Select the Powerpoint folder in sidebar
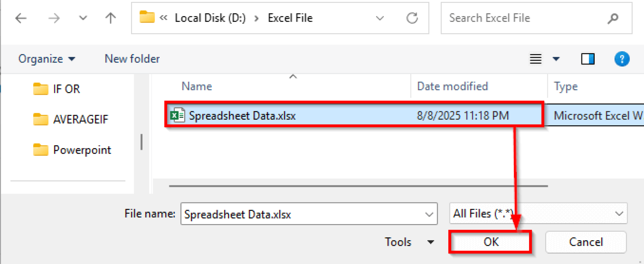Screen dimensions: 644x264 [x=82, y=150]
